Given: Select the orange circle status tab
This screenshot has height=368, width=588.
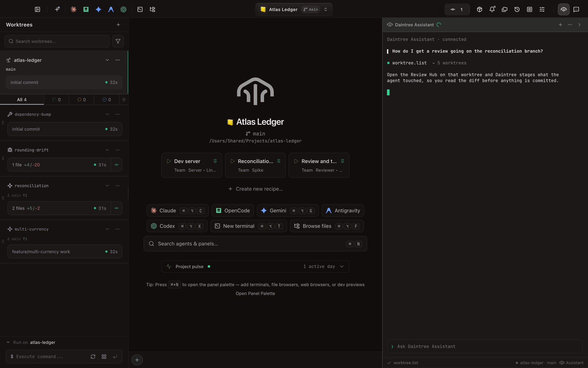Looking at the screenshot, I should 81,100.
